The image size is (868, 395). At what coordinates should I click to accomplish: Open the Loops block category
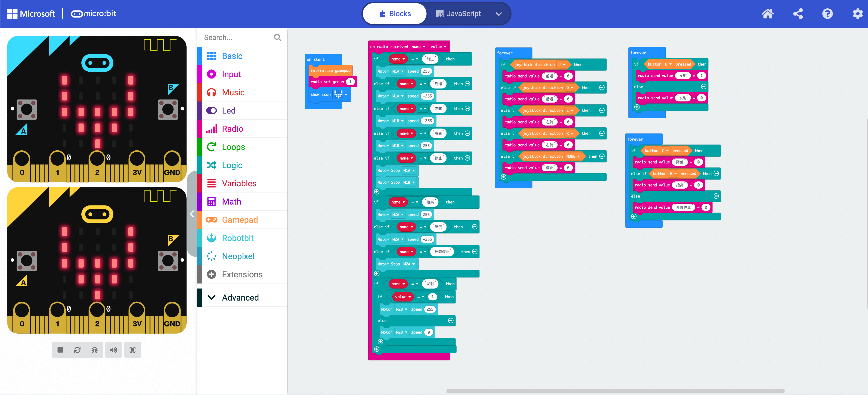242,147
